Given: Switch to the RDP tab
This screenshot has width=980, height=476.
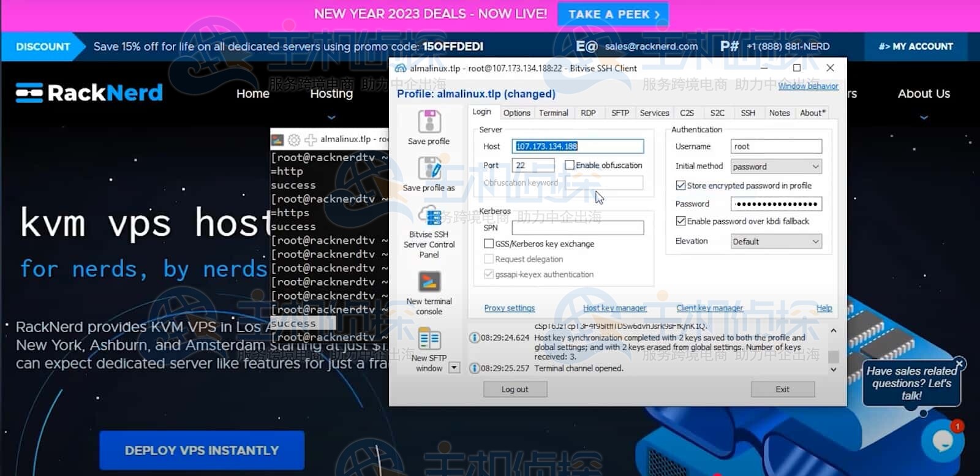Looking at the screenshot, I should tap(588, 113).
